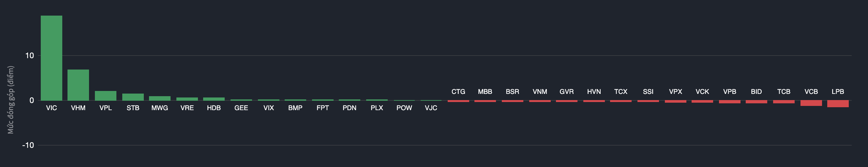Image resolution: width=868 pixels, height=167 pixels.
Task: Select the FPT ticker label
Action: point(322,108)
